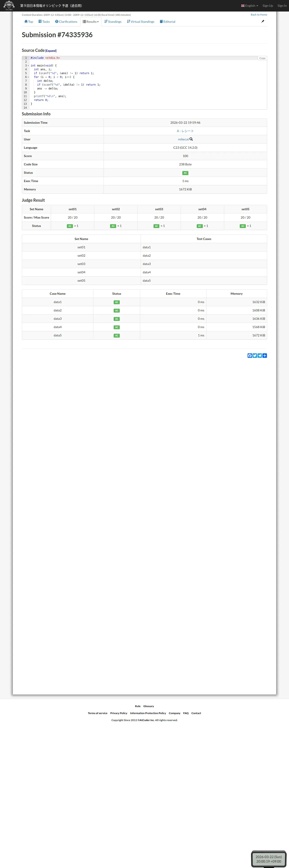Screen dimensions: 289x868
Task: Click the AC badge for data4 case
Action: [x=117, y=327]
